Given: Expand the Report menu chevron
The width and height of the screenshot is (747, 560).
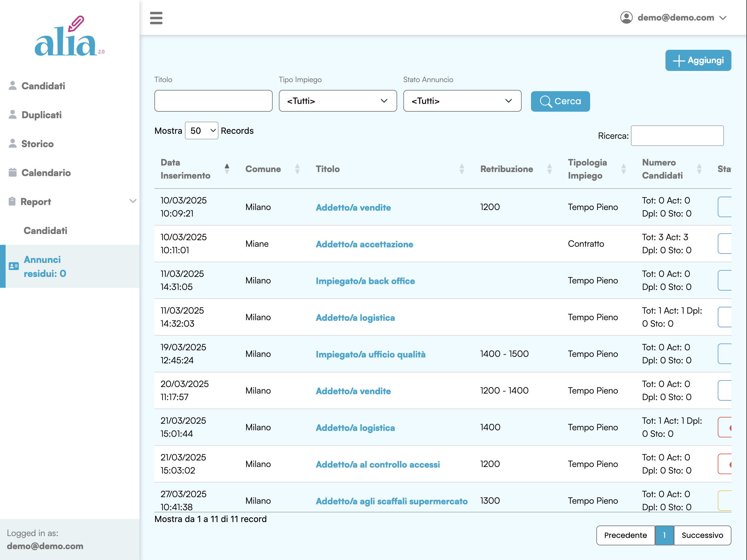Looking at the screenshot, I should click(133, 201).
